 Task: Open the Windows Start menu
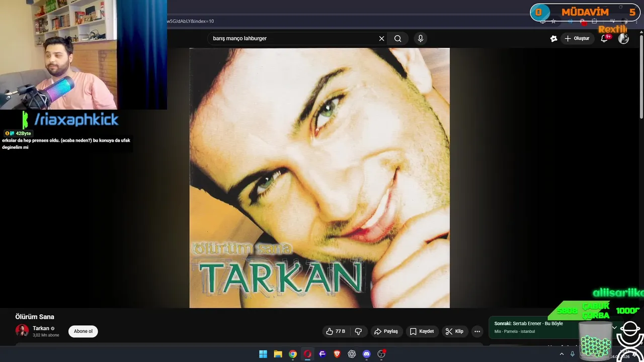click(263, 354)
